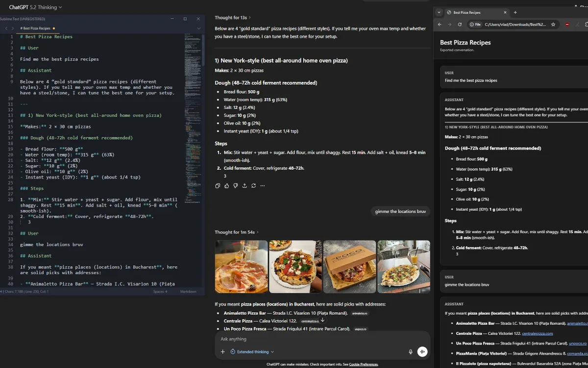The width and height of the screenshot is (588, 368).
Task: Start voice mode with waveform button
Action: (422, 352)
